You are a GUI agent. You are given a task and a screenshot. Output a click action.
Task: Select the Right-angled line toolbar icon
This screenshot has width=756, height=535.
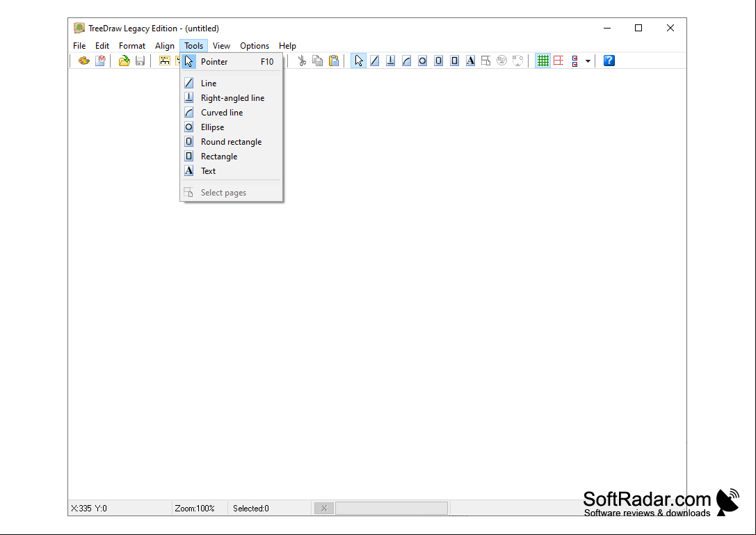[x=391, y=61]
